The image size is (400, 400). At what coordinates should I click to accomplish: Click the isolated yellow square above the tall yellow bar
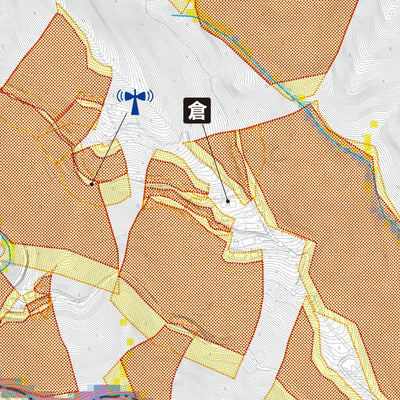coord(374,124)
